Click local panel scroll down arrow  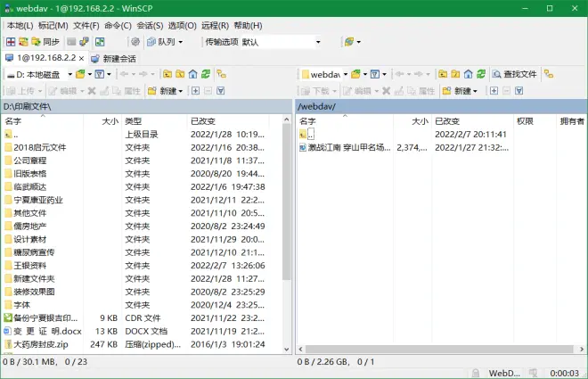click(287, 350)
